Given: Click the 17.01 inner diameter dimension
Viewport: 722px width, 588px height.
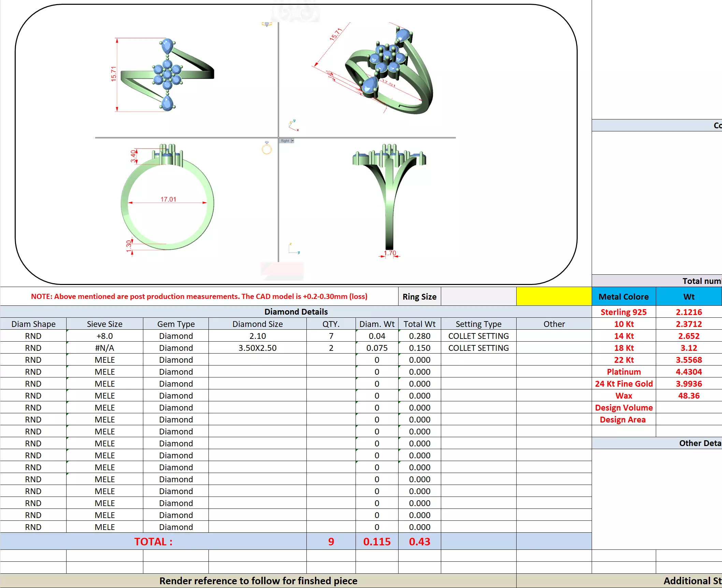Looking at the screenshot, I should [168, 199].
